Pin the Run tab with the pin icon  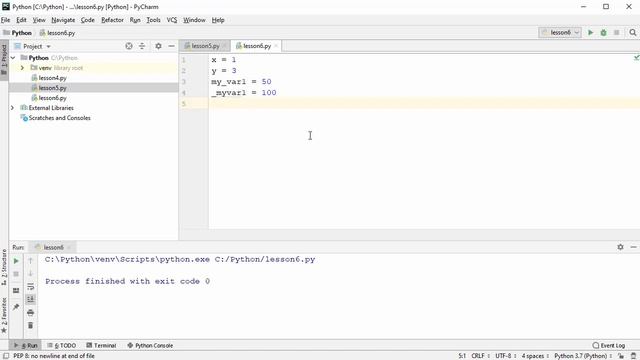click(16, 307)
